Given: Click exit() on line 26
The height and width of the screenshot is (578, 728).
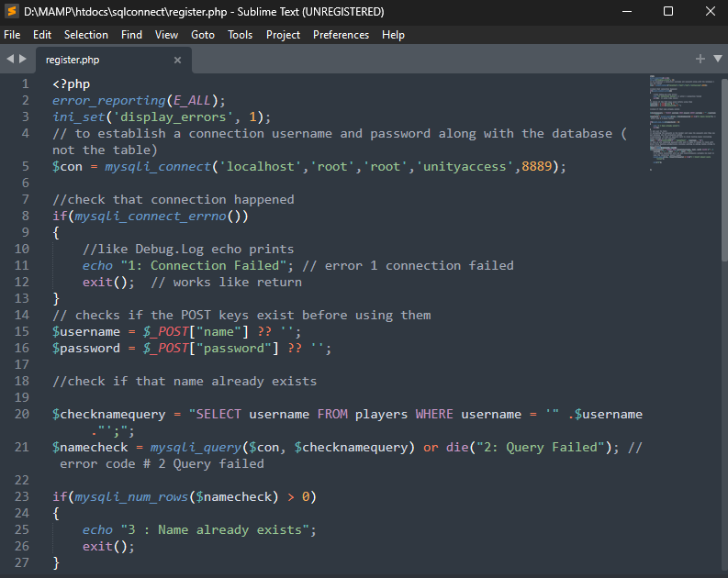Looking at the screenshot, I should [x=105, y=547].
